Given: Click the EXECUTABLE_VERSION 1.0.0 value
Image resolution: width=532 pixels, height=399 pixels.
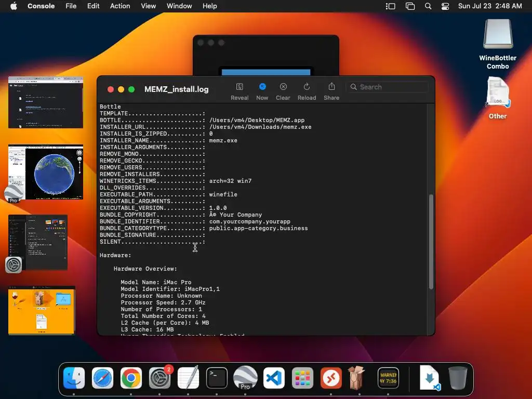Looking at the screenshot, I should [x=218, y=208].
